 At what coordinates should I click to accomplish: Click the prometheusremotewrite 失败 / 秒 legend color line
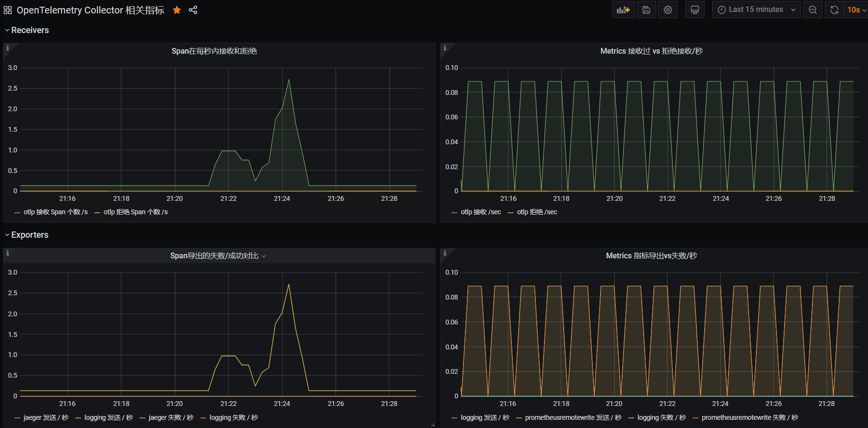click(x=695, y=418)
